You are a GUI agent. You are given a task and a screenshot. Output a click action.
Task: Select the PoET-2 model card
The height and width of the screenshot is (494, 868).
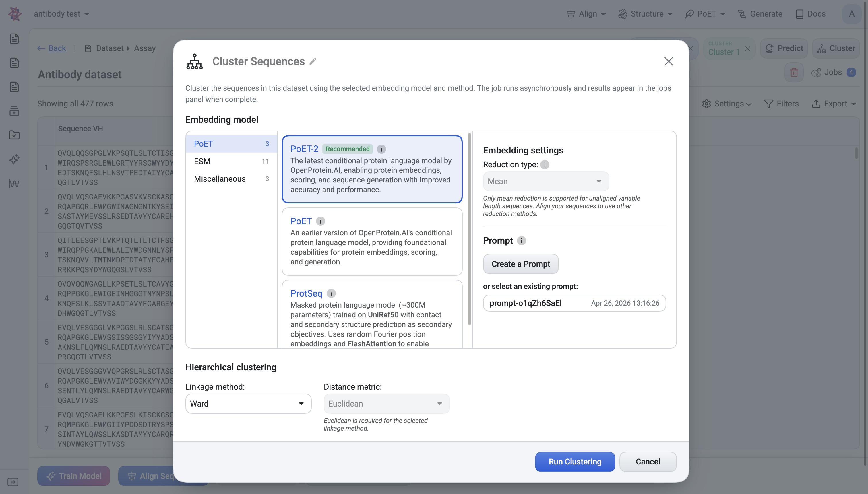pyautogui.click(x=372, y=169)
